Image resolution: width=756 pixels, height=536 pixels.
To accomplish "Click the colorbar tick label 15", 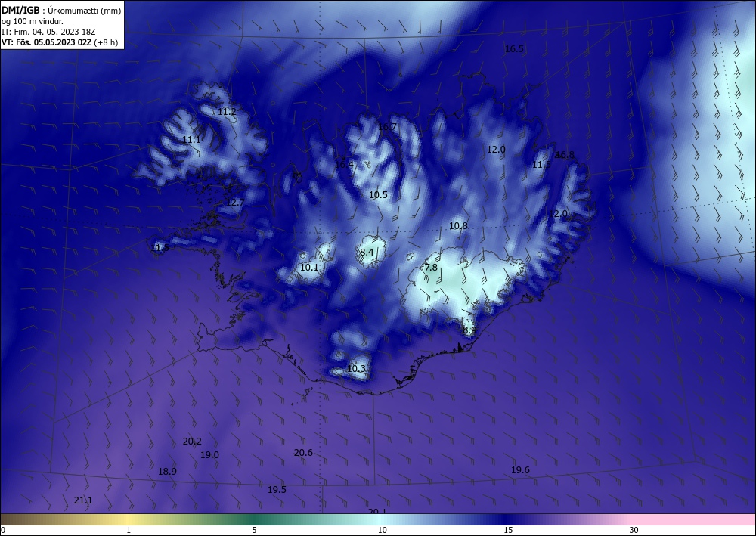I will point(508,530).
